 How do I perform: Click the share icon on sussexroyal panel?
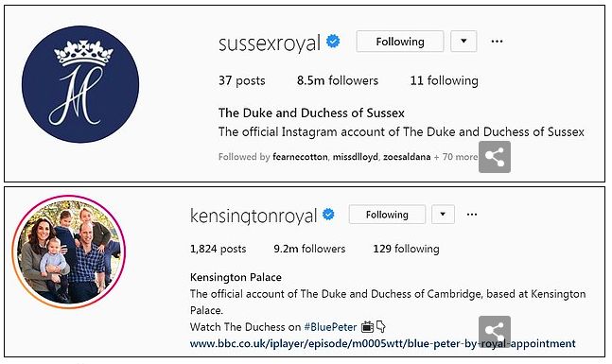point(495,157)
